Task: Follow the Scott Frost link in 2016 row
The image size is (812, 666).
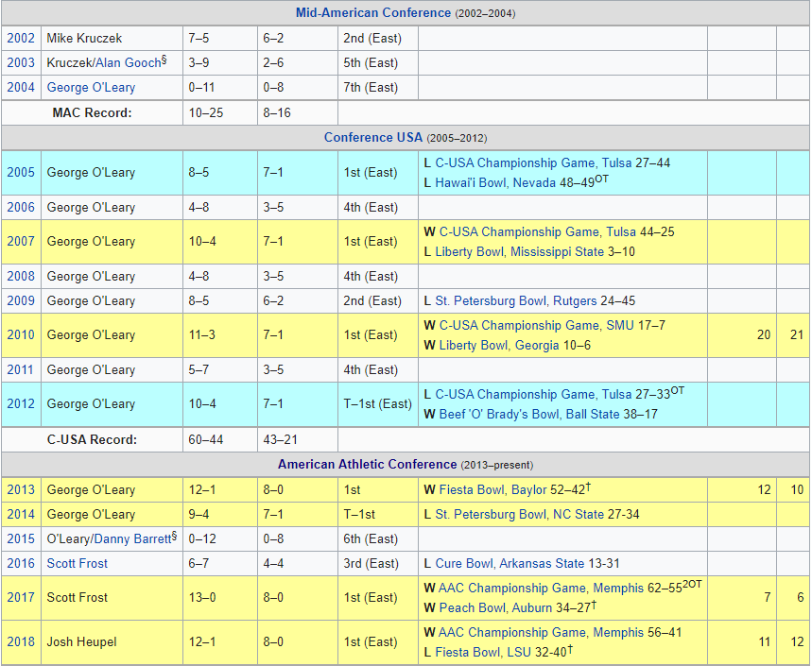Action: click(78, 564)
